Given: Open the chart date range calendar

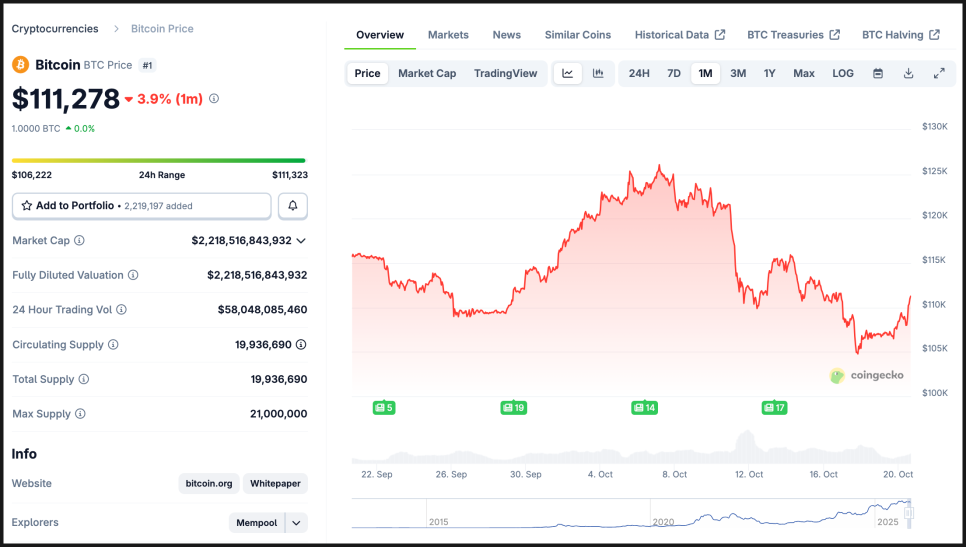Looking at the screenshot, I should click(x=878, y=73).
